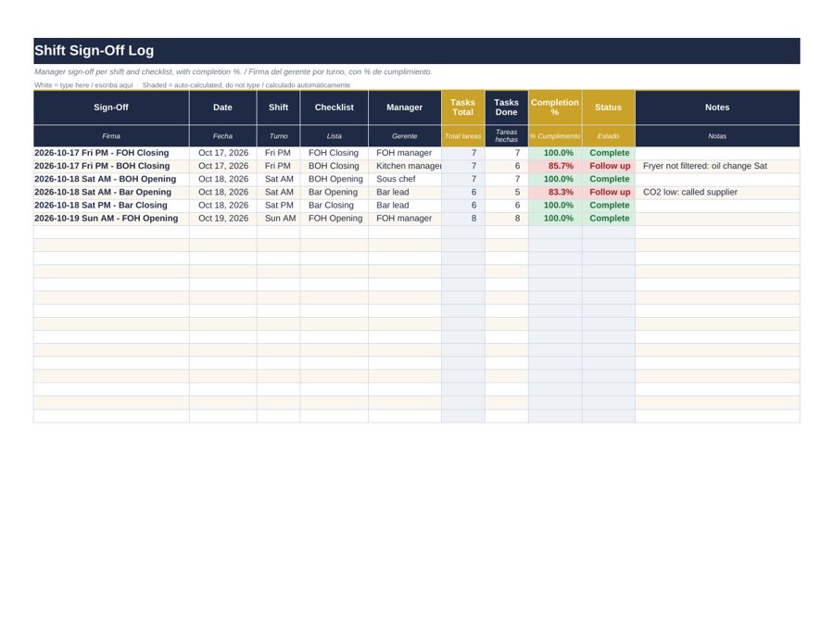Click the 'Turno' subheader cell
834x644 pixels.
pos(278,136)
